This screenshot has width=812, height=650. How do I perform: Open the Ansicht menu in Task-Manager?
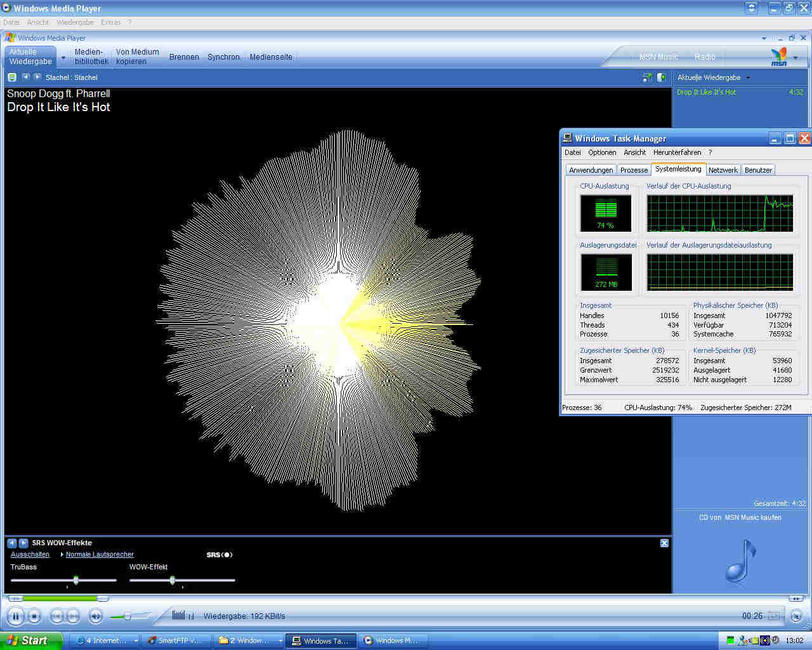634,152
